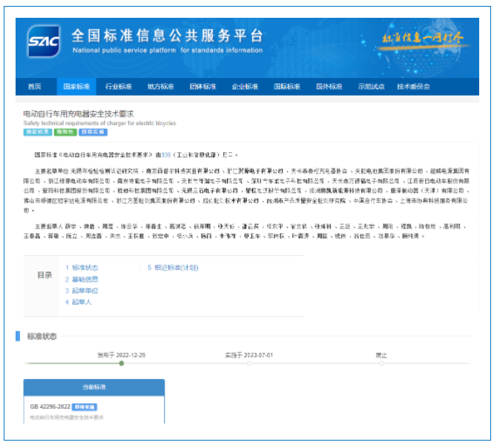This screenshot has height=448, width=497.
Task: Open the 地方标准 tab
Action: 161,87
